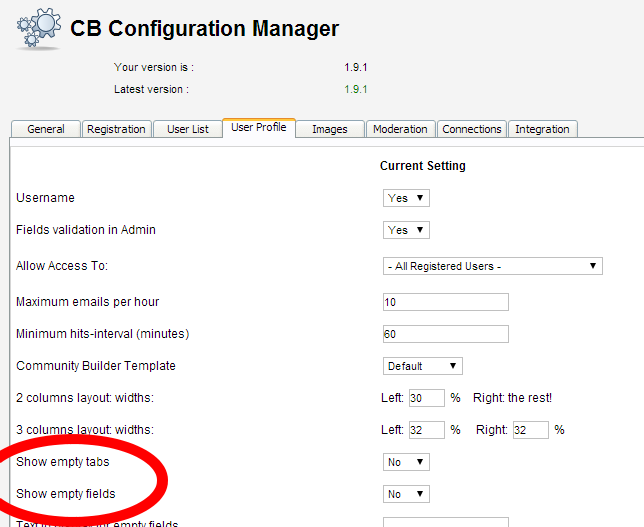Open the Moderation tab
Screen dimensions: 644x527
pyautogui.click(x=400, y=129)
